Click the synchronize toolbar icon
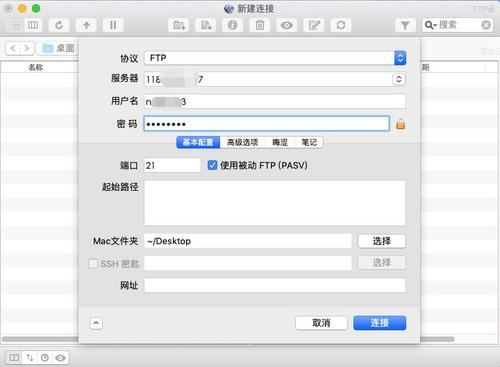This screenshot has width=500, height=367. click(341, 25)
